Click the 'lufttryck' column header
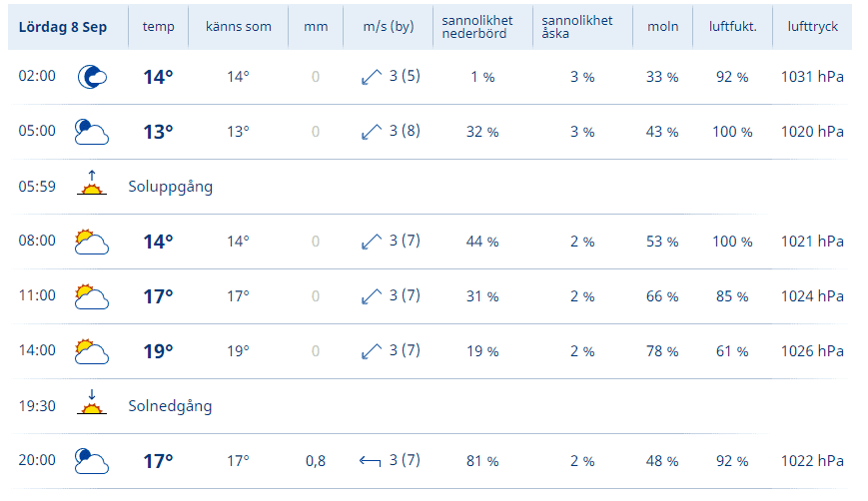868x501 pixels. coord(812,27)
